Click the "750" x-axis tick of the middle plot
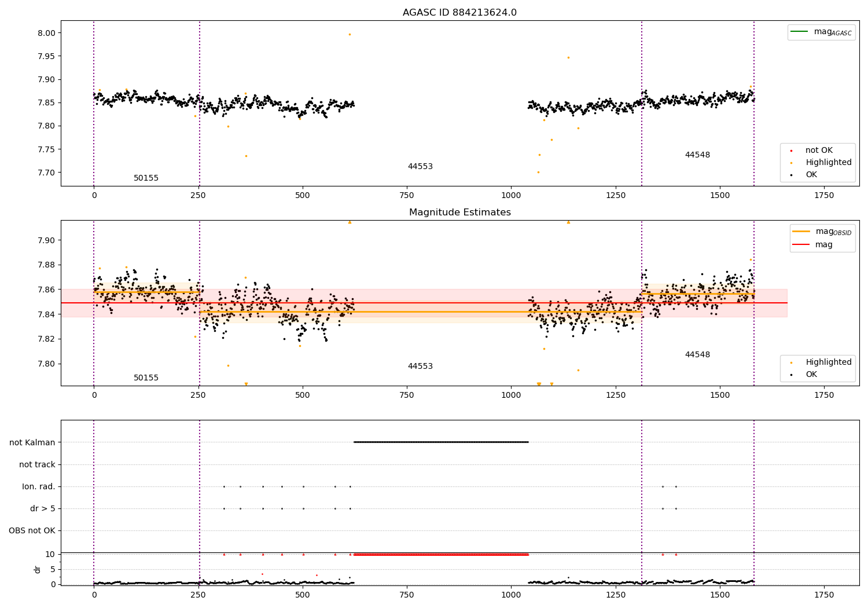The image size is (868, 608). coord(407,395)
